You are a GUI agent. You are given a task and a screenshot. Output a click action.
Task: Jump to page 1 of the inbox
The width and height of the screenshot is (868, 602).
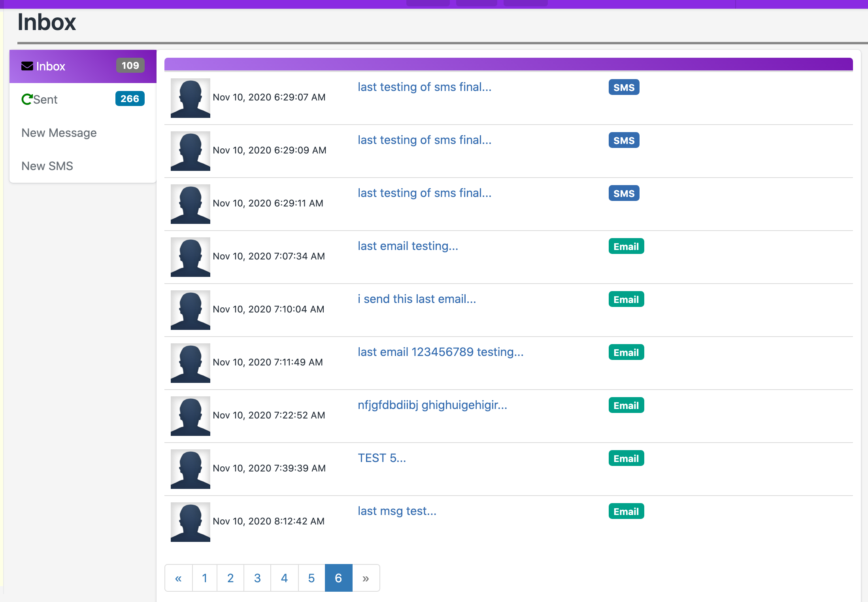coord(204,578)
